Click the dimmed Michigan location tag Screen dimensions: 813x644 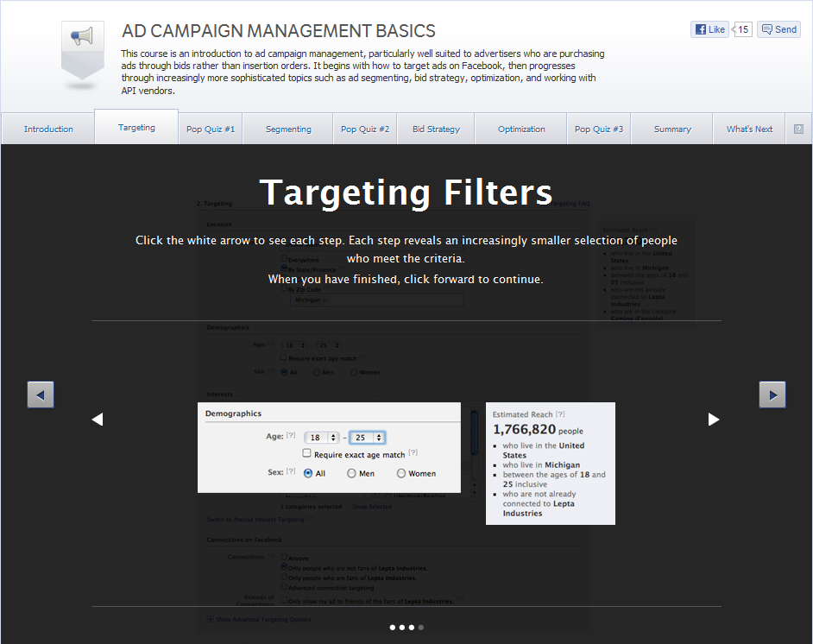(x=311, y=300)
